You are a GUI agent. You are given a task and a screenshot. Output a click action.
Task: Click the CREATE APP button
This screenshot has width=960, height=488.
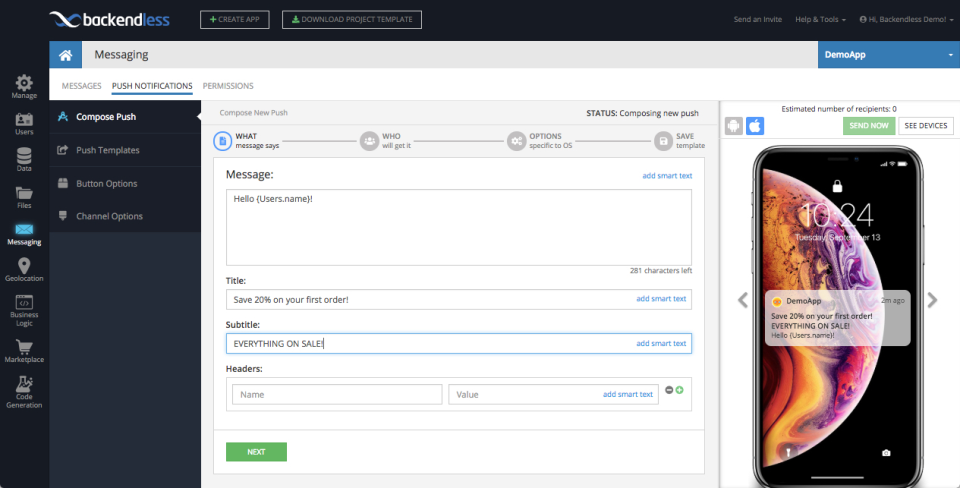(x=234, y=20)
